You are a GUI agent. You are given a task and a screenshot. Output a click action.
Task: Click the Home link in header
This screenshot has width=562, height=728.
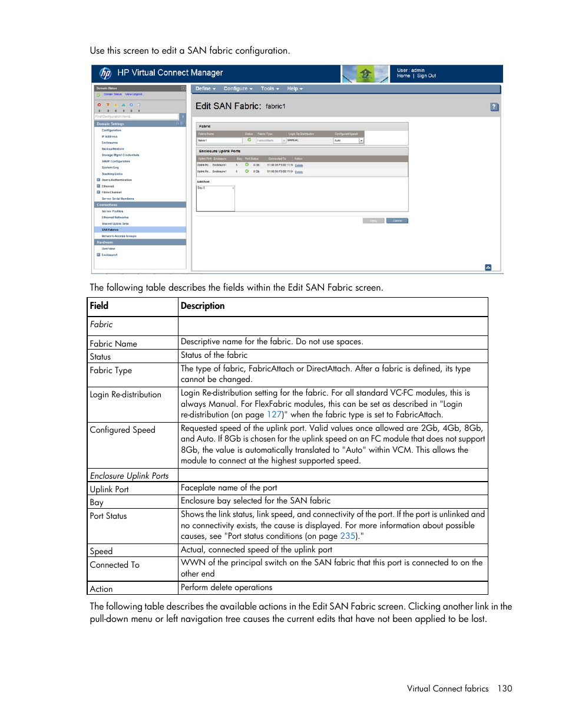[x=404, y=76]
